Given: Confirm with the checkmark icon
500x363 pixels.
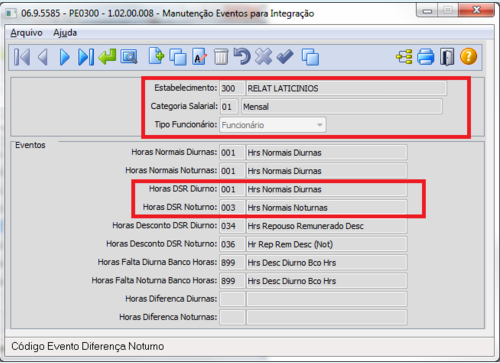Looking at the screenshot, I should 285,57.
